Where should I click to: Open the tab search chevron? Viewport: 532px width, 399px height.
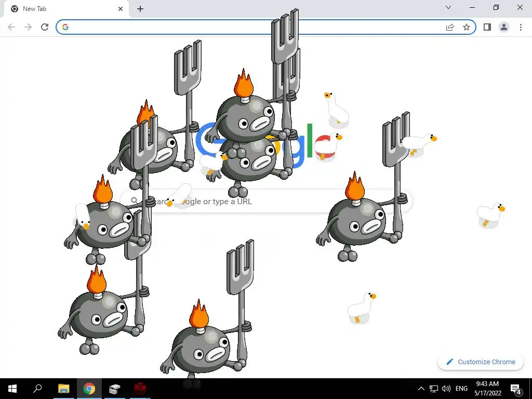tap(448, 7)
